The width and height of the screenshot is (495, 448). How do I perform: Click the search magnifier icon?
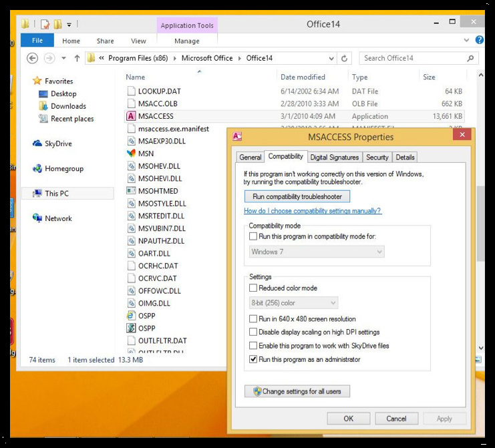click(470, 58)
